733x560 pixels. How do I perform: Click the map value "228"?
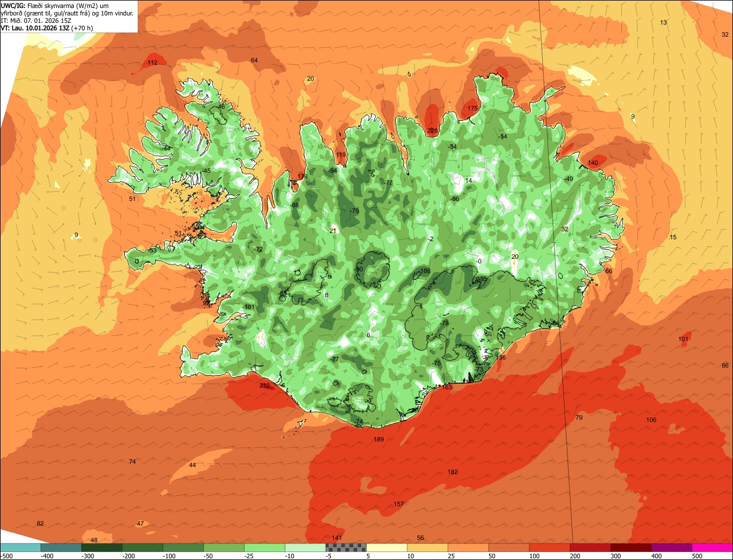click(x=432, y=131)
